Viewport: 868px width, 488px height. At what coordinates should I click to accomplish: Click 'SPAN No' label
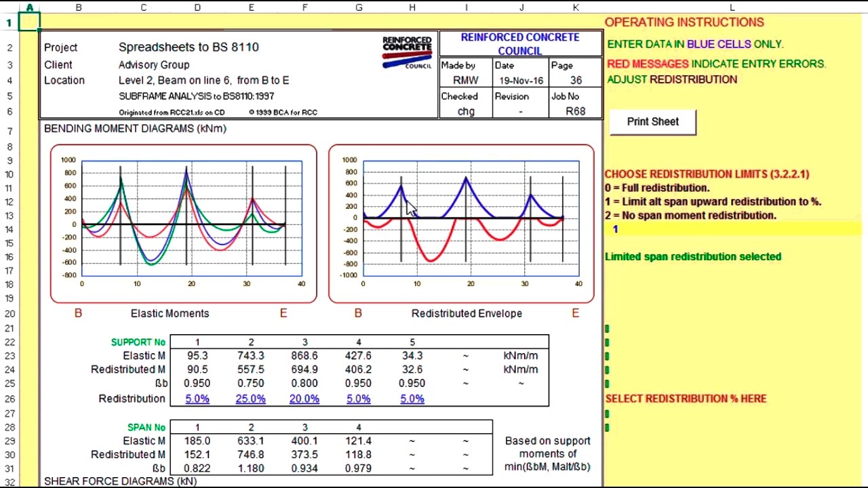tap(146, 428)
